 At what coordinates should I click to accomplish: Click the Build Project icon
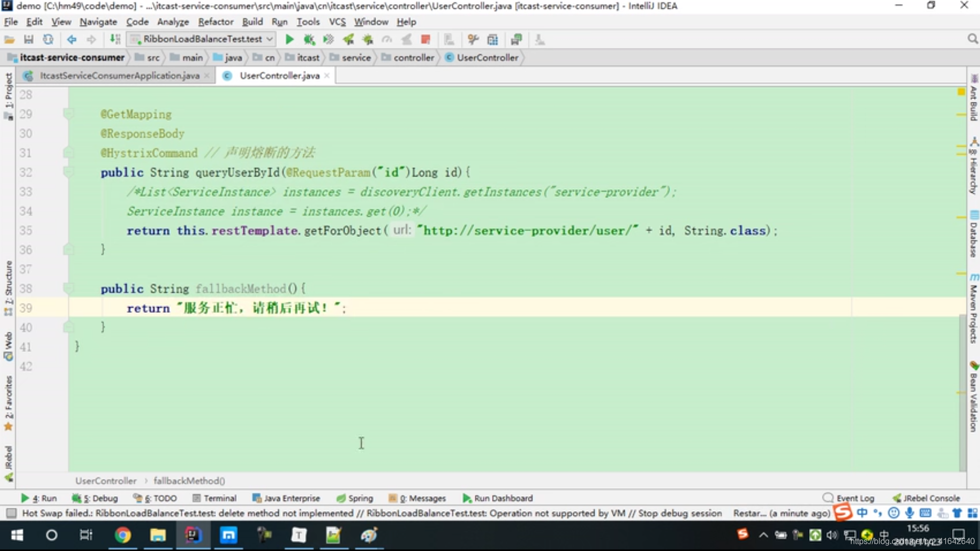[115, 39]
